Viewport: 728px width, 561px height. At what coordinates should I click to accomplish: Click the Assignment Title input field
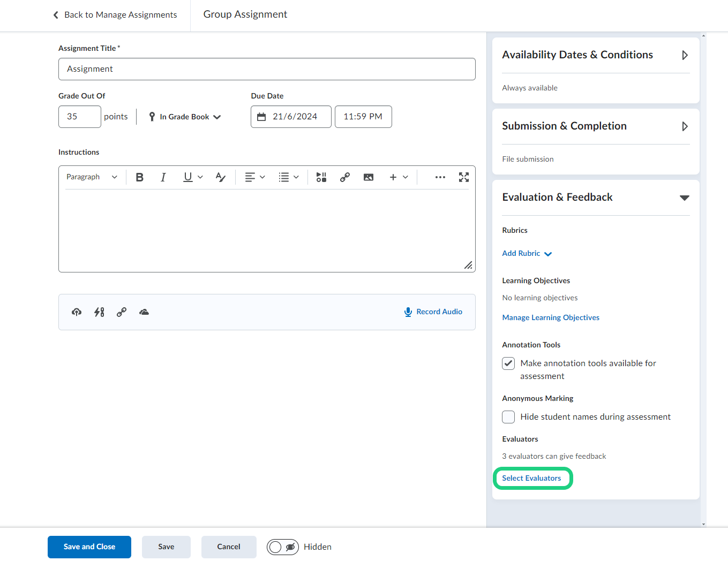click(x=267, y=69)
